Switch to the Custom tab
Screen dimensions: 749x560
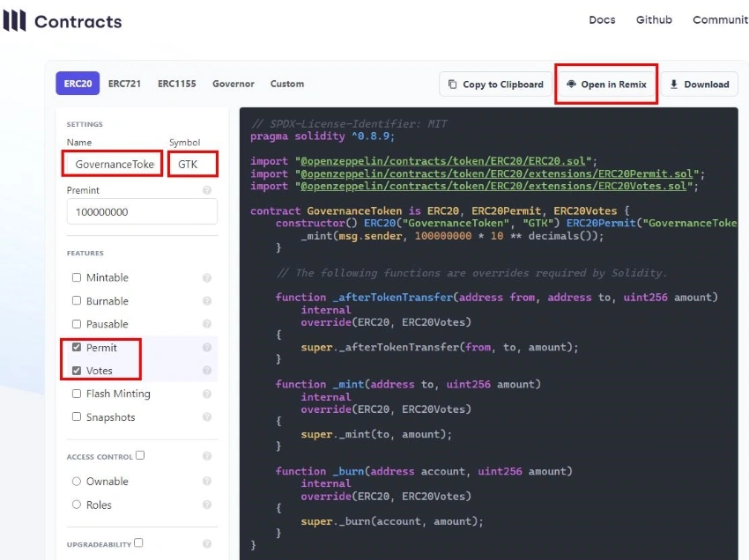pyautogui.click(x=287, y=84)
